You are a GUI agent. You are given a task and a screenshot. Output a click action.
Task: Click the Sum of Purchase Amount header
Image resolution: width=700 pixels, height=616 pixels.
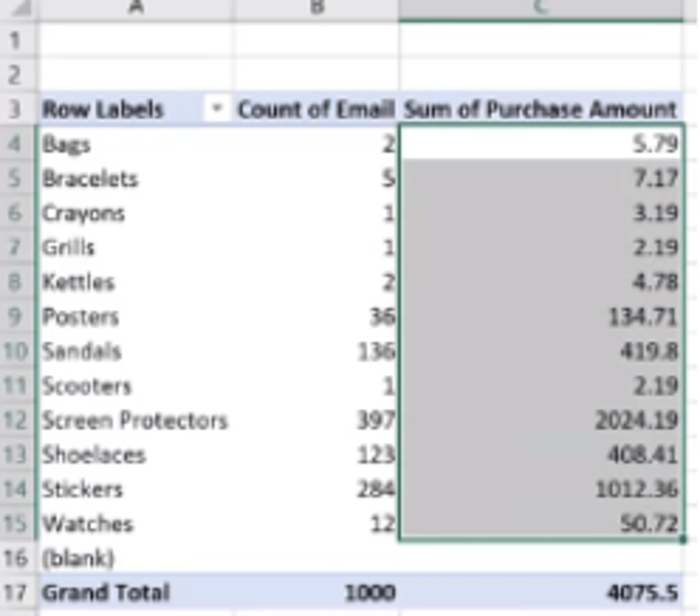click(540, 109)
